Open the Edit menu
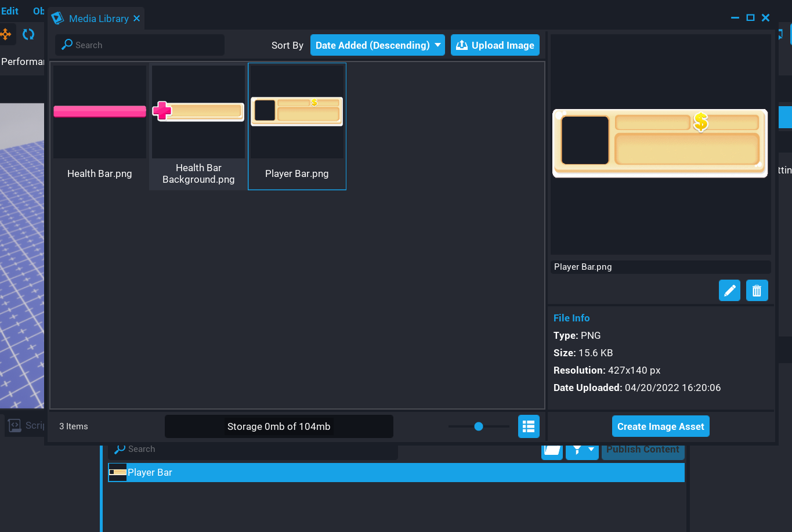This screenshot has height=532, width=792. pos(10,10)
